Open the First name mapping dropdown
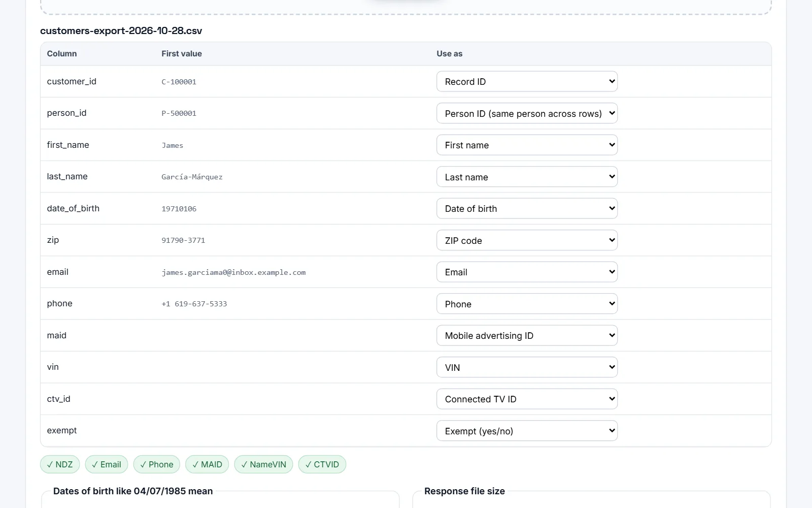812x508 pixels. pos(527,145)
